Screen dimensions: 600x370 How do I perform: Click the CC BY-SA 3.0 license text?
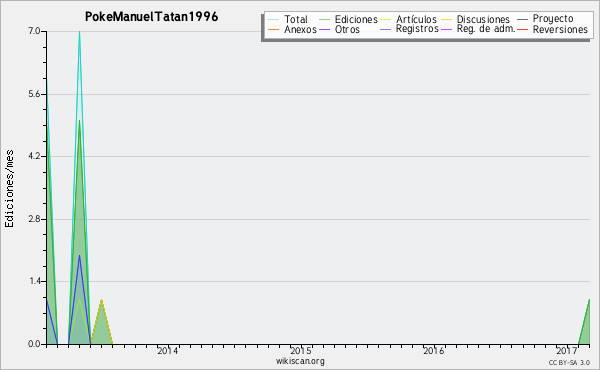coord(569,362)
